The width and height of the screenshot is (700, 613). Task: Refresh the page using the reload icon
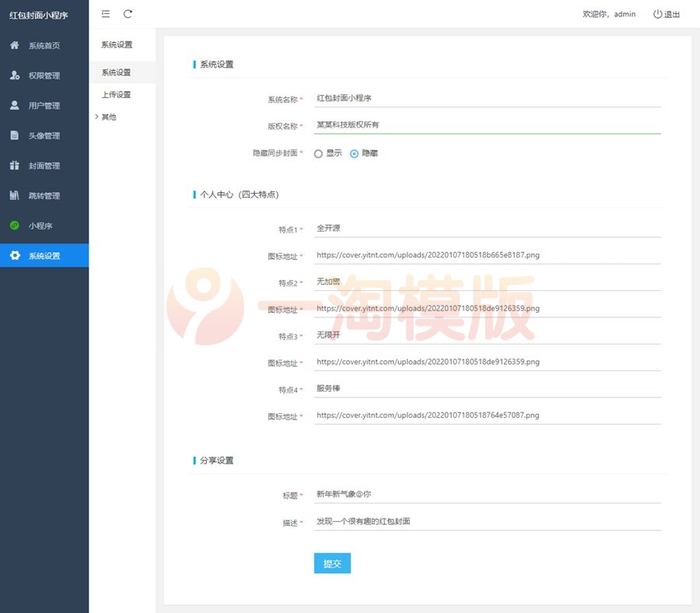128,13
